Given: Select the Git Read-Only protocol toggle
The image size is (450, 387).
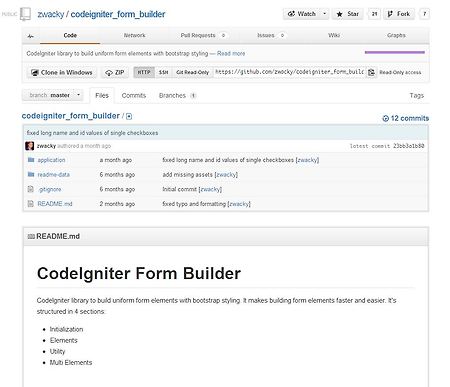Looking at the screenshot, I should pos(192,72).
